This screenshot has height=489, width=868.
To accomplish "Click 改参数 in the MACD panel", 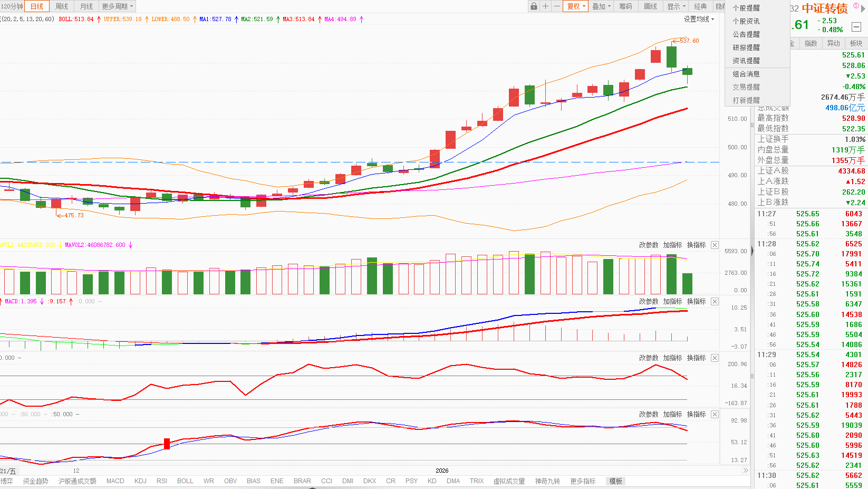I will (x=649, y=301).
